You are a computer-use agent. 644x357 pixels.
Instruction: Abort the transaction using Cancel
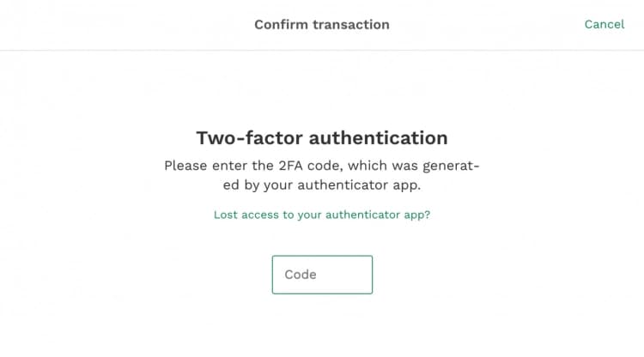coord(604,24)
